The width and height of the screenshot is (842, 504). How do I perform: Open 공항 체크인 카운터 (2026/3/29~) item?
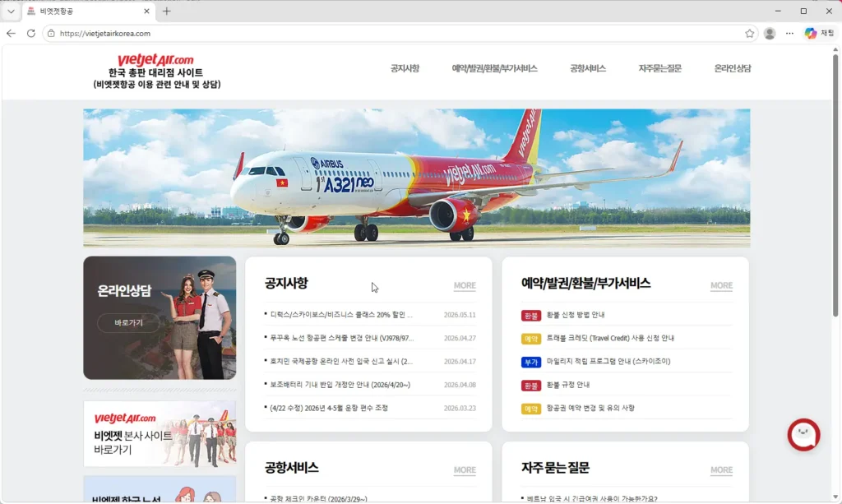coord(318,498)
